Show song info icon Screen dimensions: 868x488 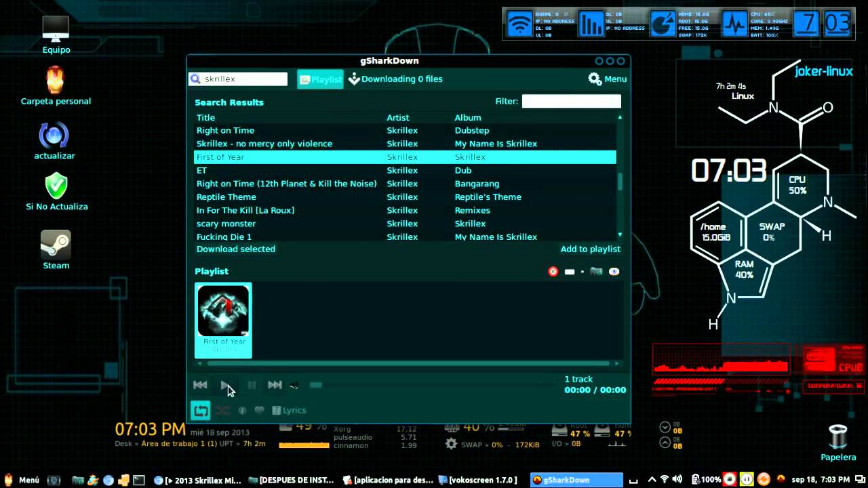[242, 410]
